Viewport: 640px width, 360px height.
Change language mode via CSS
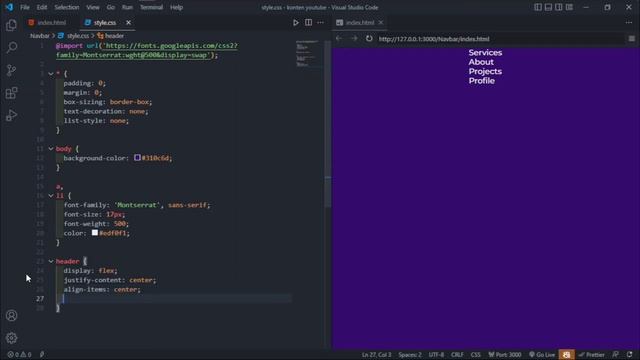click(x=476, y=355)
